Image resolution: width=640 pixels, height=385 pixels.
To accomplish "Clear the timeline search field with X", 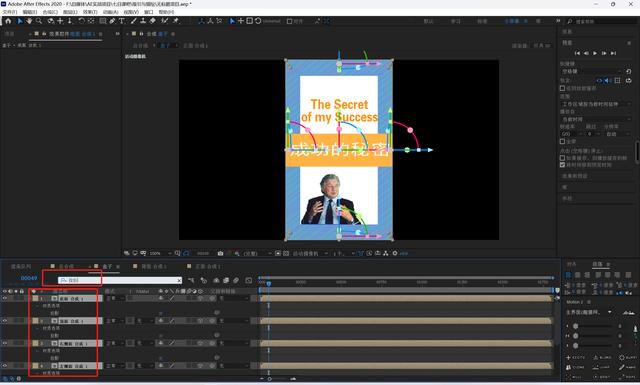I will (179, 280).
